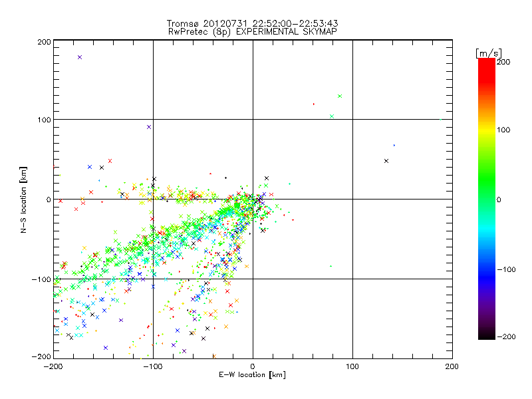This screenshot has height=399, width=532.
Task: Click the x-axis tick label '200'
Action: (452, 366)
